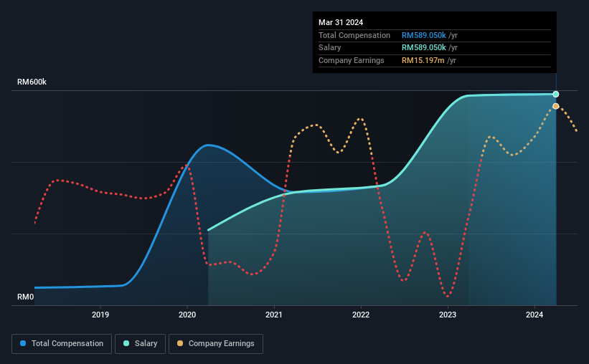Click the RM15.197m company earnings value
This screenshot has width=589, height=364.
[x=423, y=60]
